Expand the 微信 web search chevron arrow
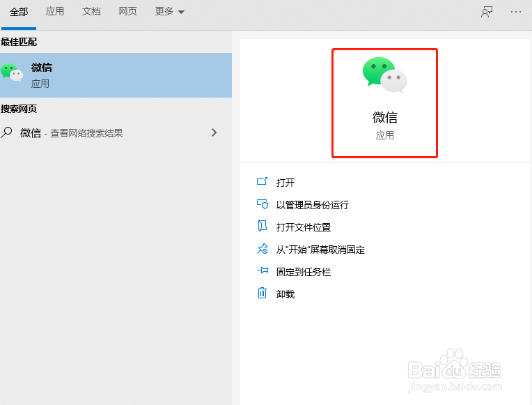This screenshot has width=532, height=405. (214, 132)
